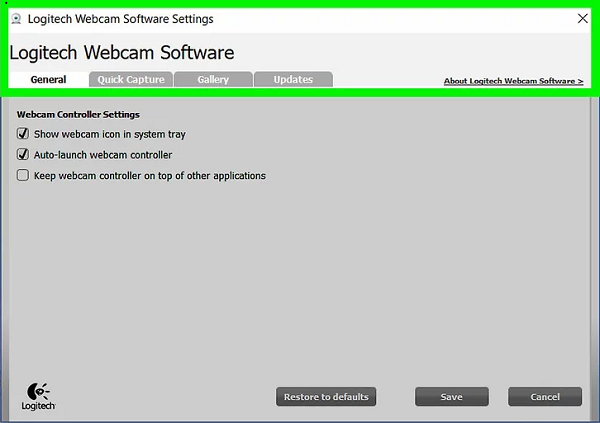Click the webcam icon in the title bar
The width and height of the screenshot is (600, 423).
pyautogui.click(x=16, y=19)
